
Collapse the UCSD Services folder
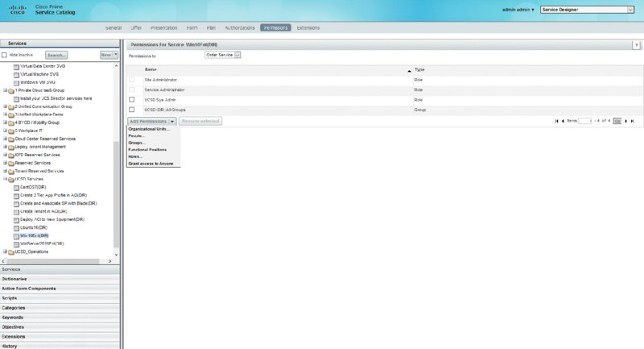[x=6, y=179]
